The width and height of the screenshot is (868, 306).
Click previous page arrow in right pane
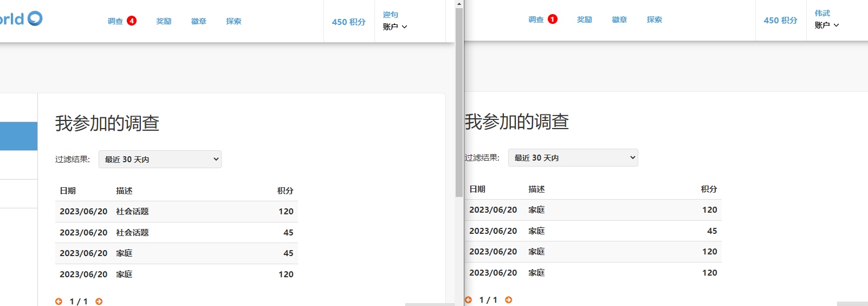coord(469,300)
